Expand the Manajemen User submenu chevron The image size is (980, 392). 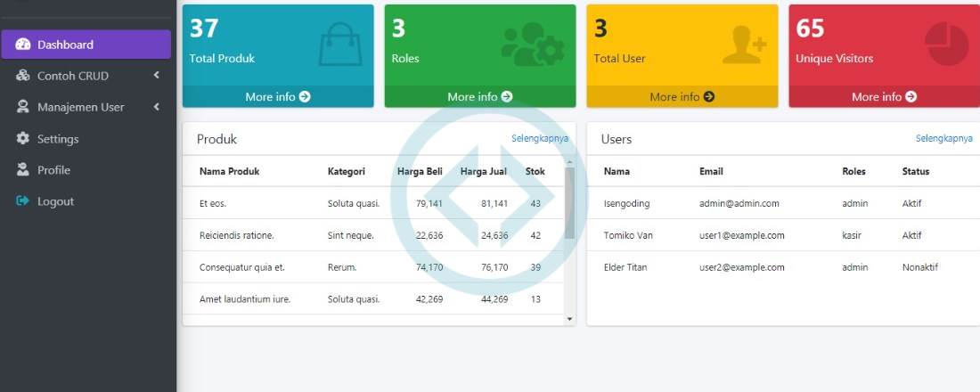pyautogui.click(x=157, y=107)
